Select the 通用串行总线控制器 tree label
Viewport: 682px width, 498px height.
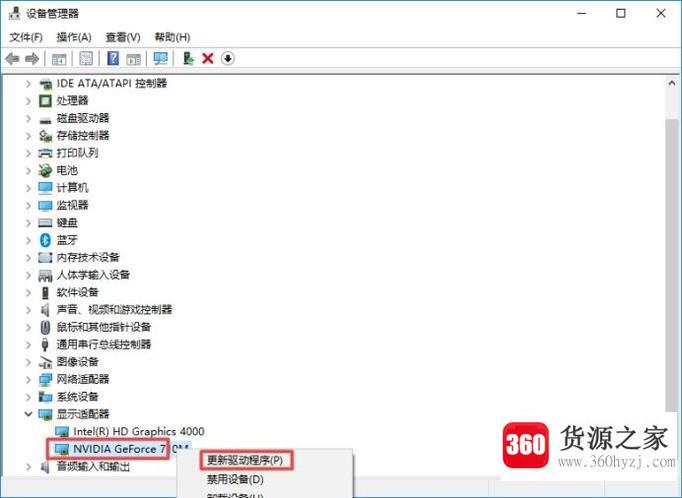104,344
